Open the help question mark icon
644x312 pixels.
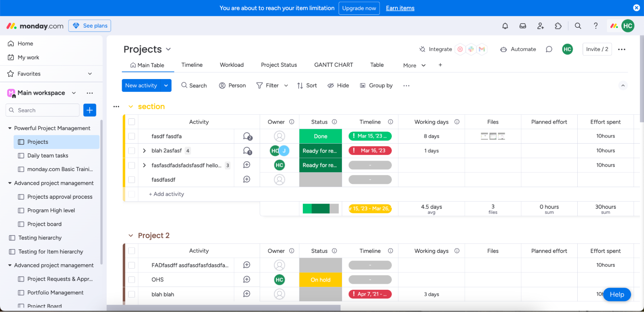tap(596, 26)
